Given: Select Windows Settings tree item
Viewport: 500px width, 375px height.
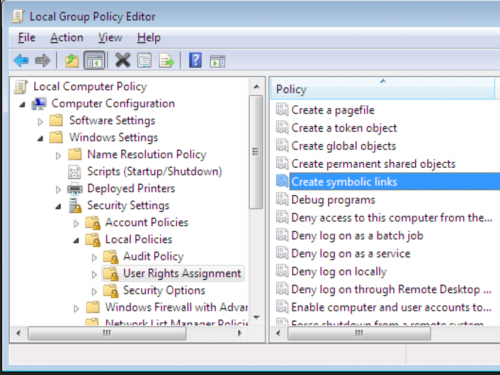Looking at the screenshot, I should pyautogui.click(x=113, y=137).
